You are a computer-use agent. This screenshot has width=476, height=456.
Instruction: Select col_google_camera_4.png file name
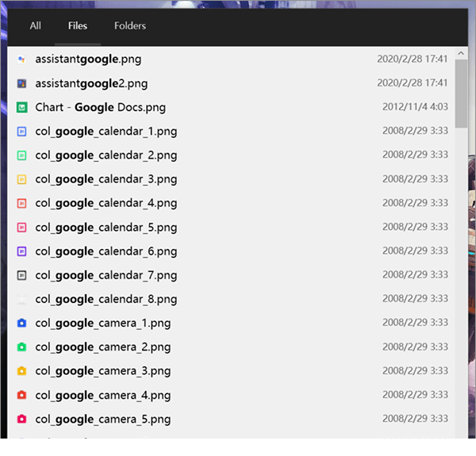click(103, 396)
